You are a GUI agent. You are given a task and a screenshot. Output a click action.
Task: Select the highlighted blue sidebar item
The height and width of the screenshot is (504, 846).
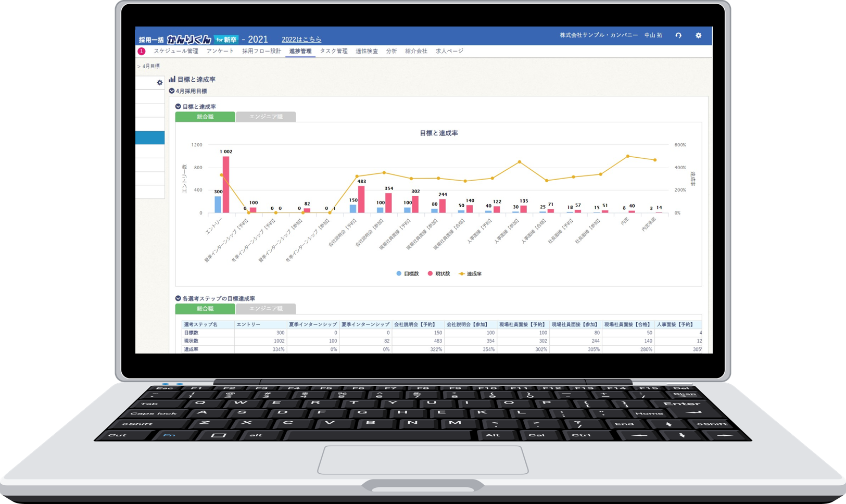click(150, 137)
